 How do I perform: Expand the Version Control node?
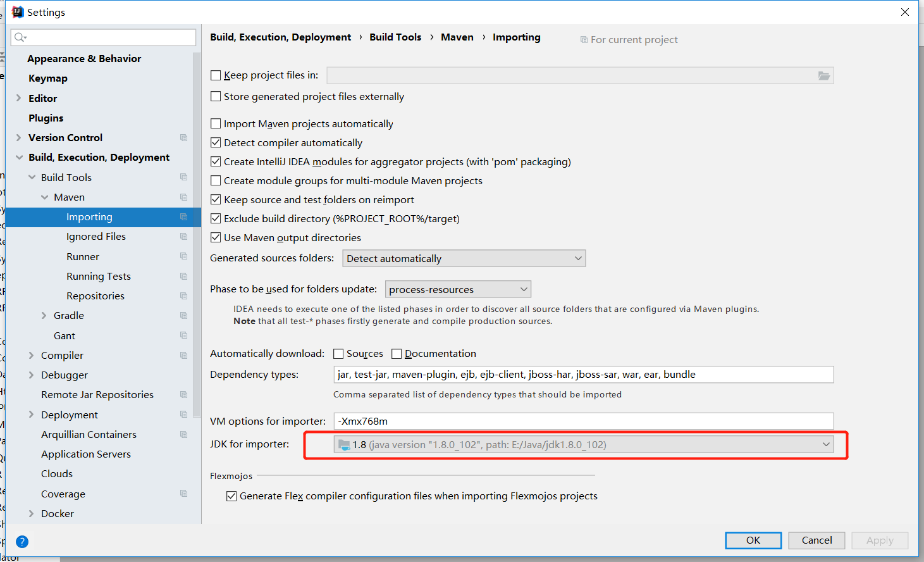(18, 137)
